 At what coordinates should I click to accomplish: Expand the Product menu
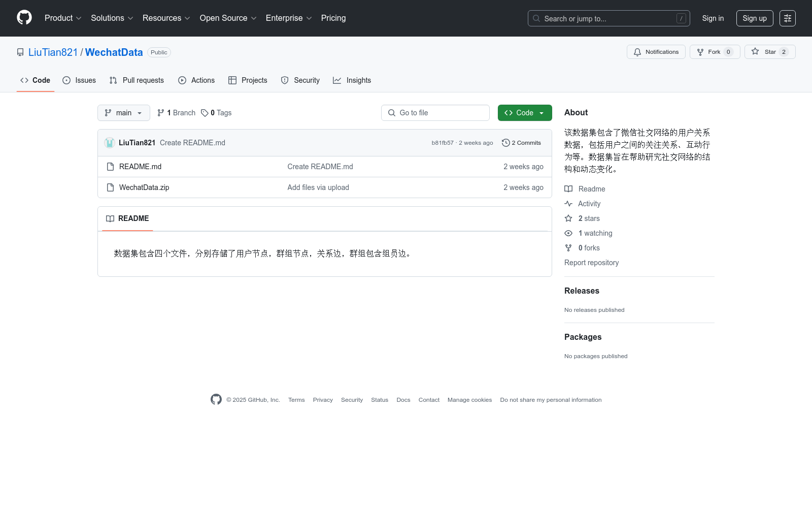click(x=63, y=18)
